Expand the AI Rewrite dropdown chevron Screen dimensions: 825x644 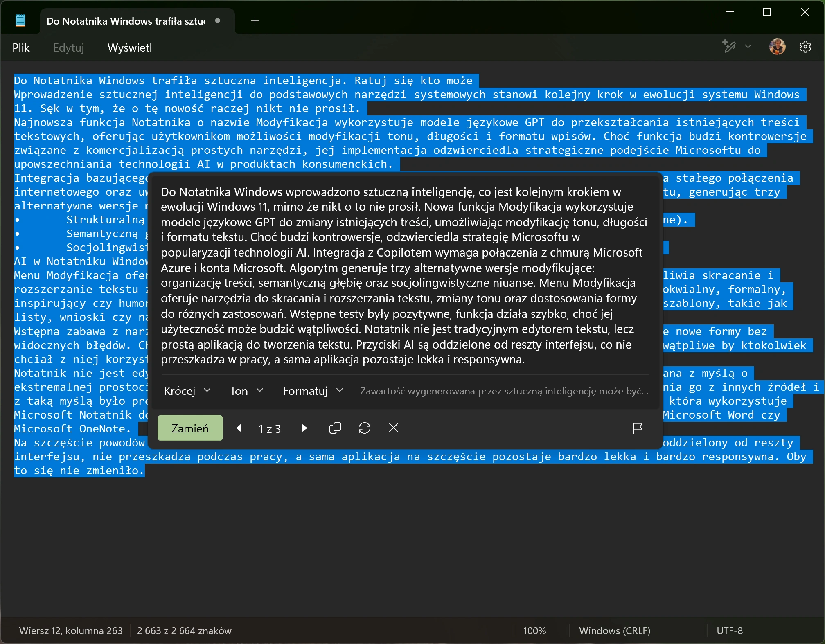click(748, 47)
